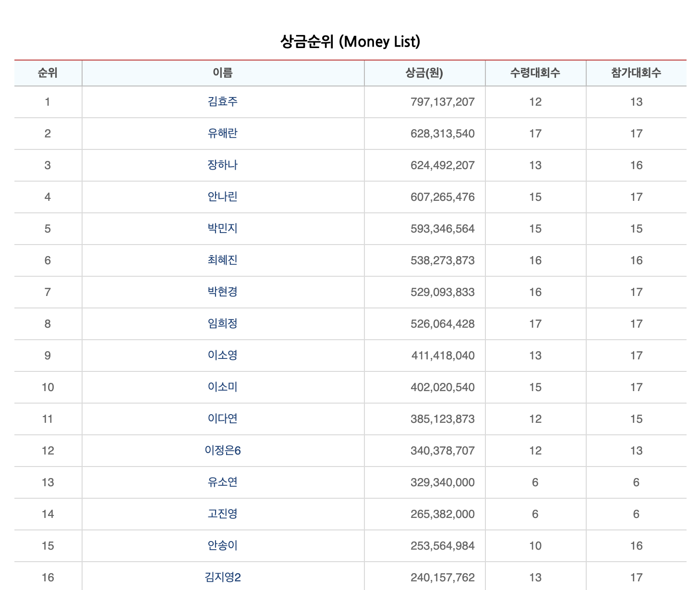Click 수령대회수 value in 고진영 row
Image resolution: width=700 pixels, height=590 pixels.
(535, 514)
